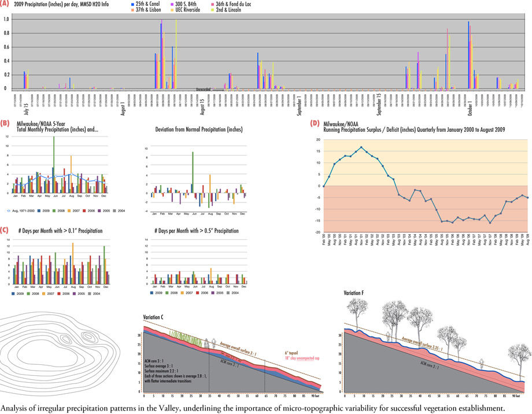The image size is (532, 414).
Task: Click the 37th & Lisbon legend label
Action: coord(151,10)
